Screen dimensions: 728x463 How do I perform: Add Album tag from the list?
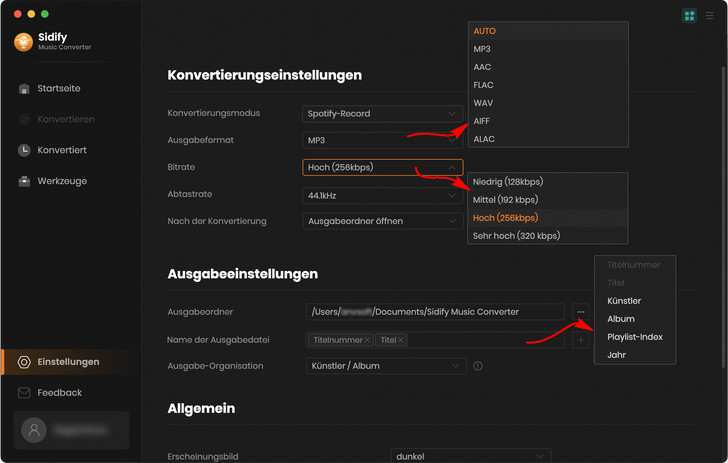(x=635, y=319)
